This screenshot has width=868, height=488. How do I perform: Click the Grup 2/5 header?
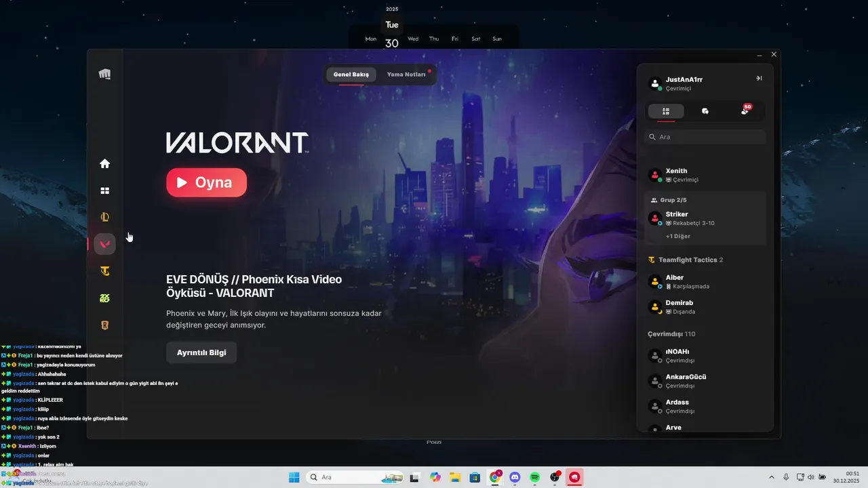pos(669,200)
